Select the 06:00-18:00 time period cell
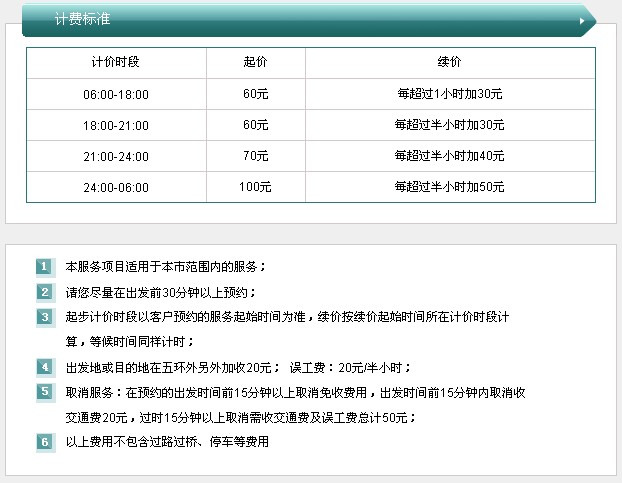The height and width of the screenshot is (483, 622). [116, 94]
